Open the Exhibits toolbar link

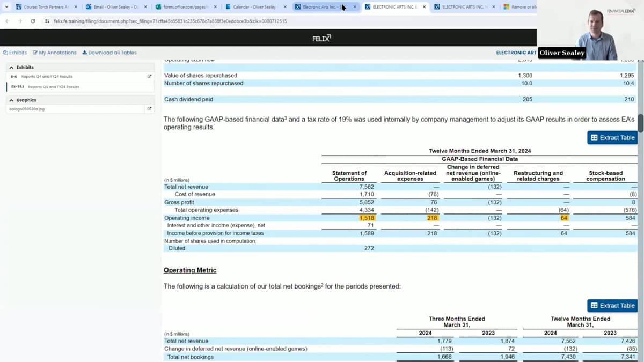[15, 53]
